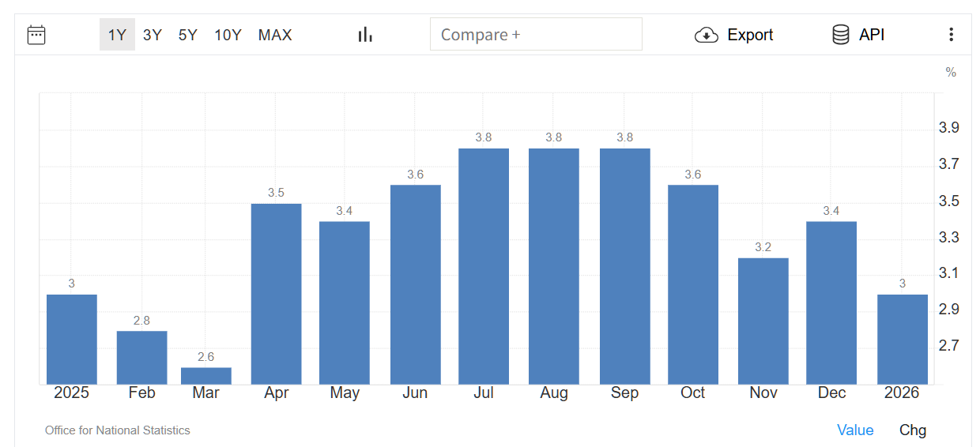The height and width of the screenshot is (447, 980).
Task: Click the bar chart type icon
Action: coord(365,35)
